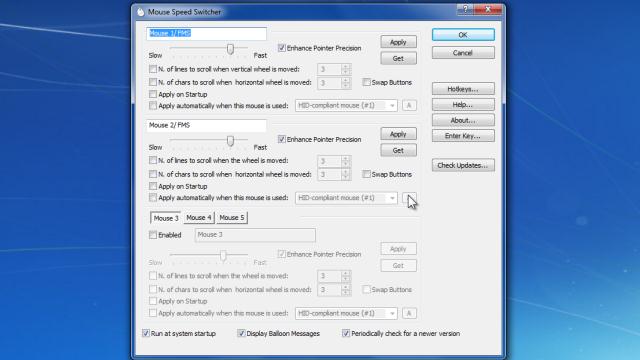Open Mouse 2 HID-compliant mouse dropdown
This screenshot has height=360, width=640.
point(346,198)
